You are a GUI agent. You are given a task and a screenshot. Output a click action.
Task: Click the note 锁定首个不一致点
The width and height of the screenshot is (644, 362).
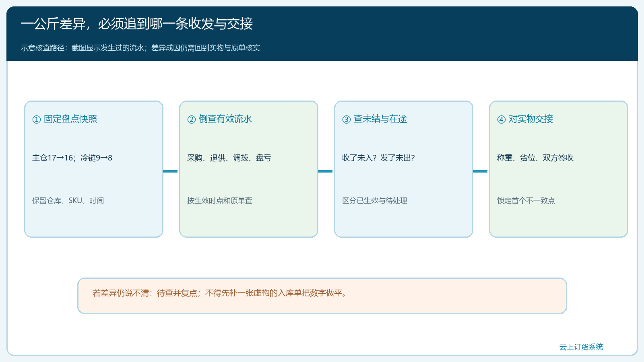coord(526,200)
